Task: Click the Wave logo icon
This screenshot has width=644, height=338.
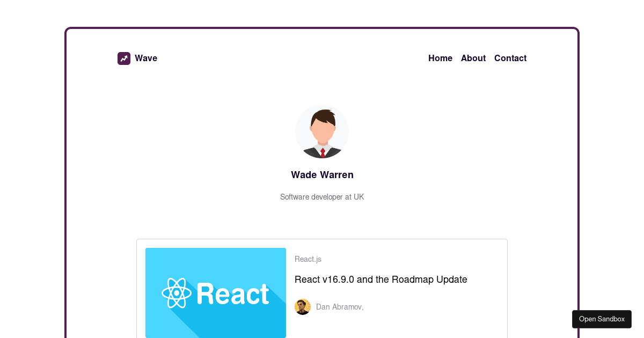Action: (x=124, y=58)
